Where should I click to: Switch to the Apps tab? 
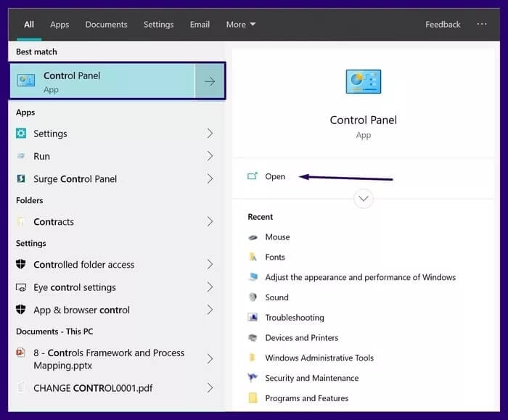tap(60, 24)
